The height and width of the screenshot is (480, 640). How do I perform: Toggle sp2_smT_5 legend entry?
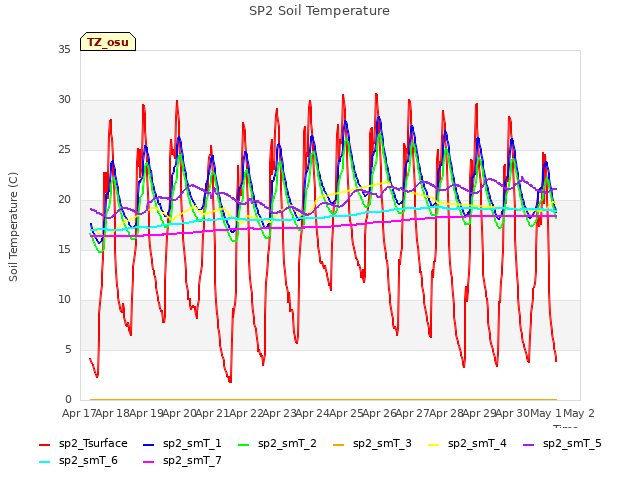(562, 443)
